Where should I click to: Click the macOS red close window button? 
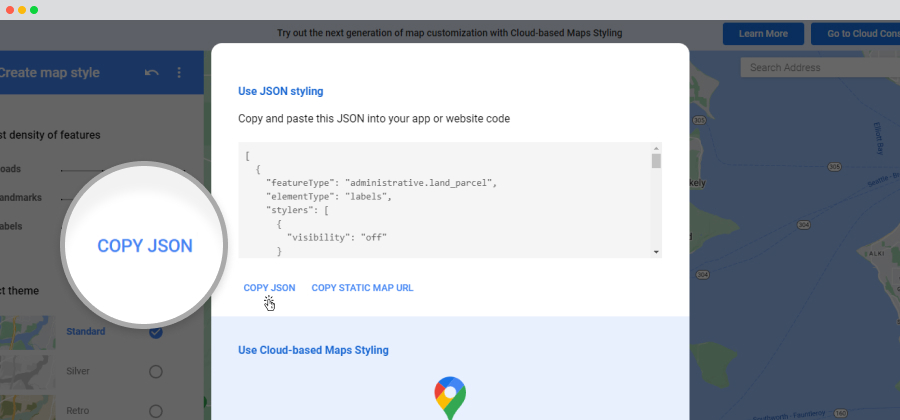(10, 10)
